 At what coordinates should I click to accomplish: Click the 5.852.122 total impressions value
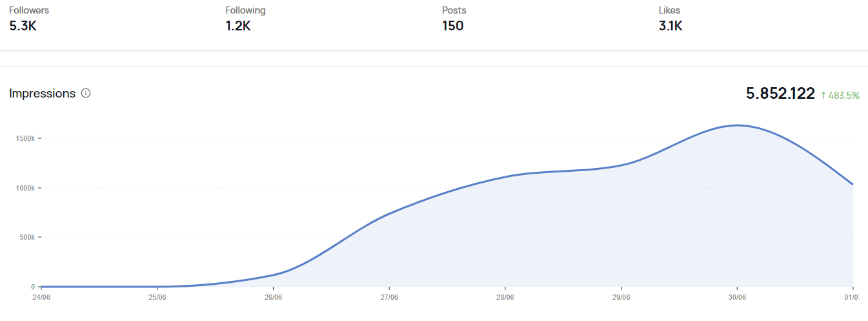click(x=780, y=94)
